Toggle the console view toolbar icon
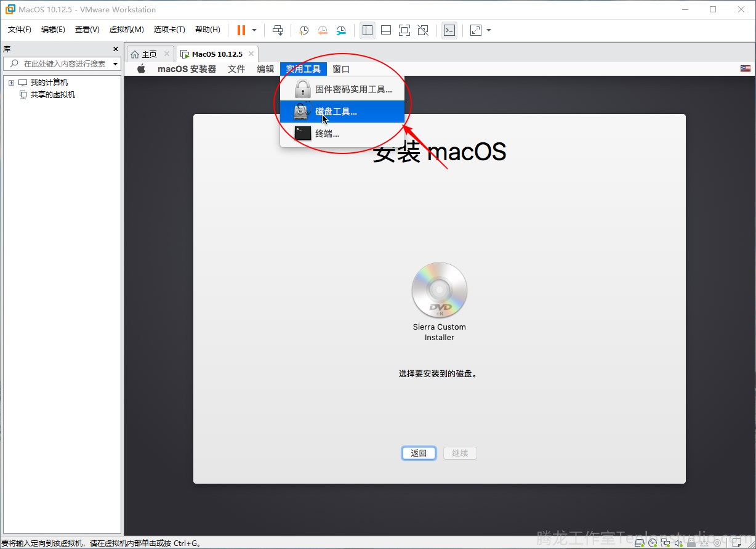Screen dimensions: 756x549 (449, 30)
